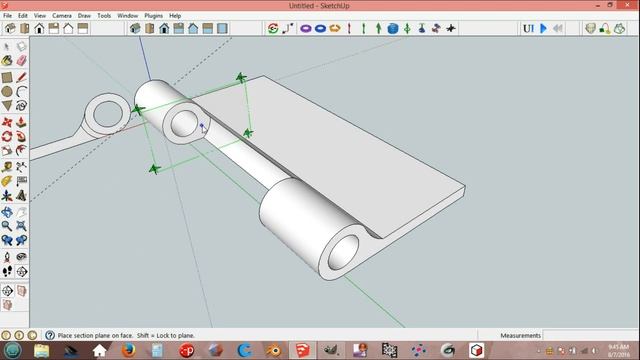Select the Move tool
Image resolution: width=640 pixels, height=360 pixels.
7,122
